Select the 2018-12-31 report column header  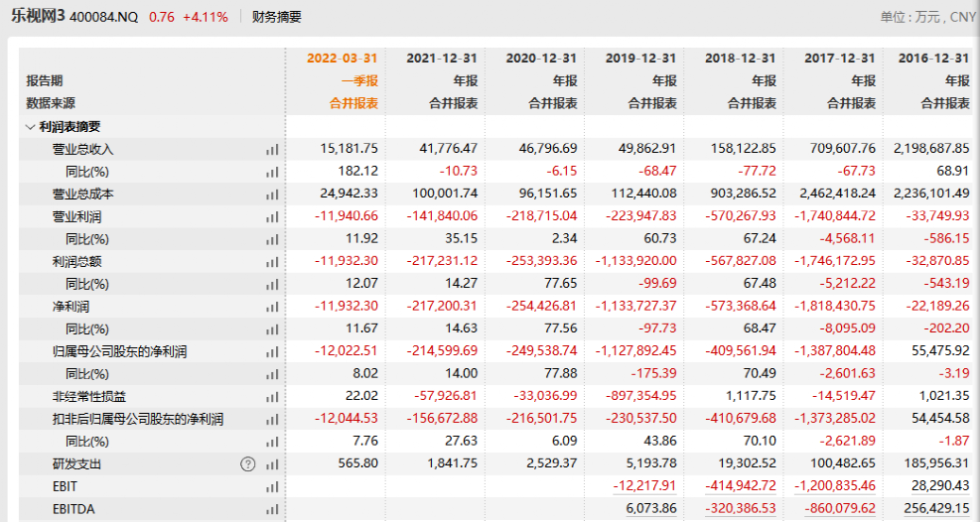coord(741,59)
